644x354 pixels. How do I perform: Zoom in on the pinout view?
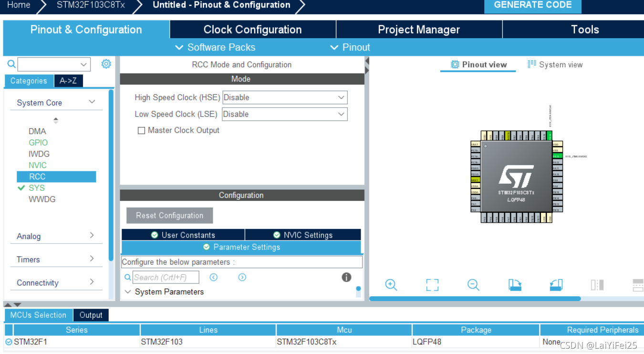(391, 285)
